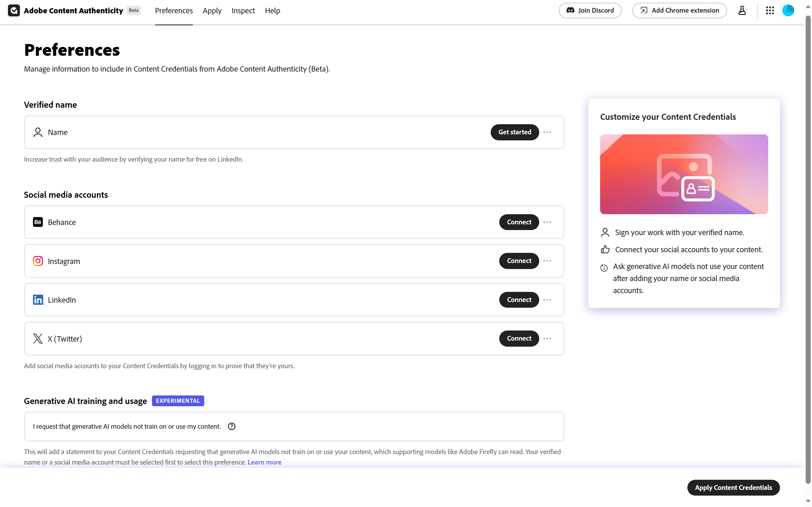This screenshot has height=507, width=812.
Task: Click the help icon beside AI request
Action: 232,426
